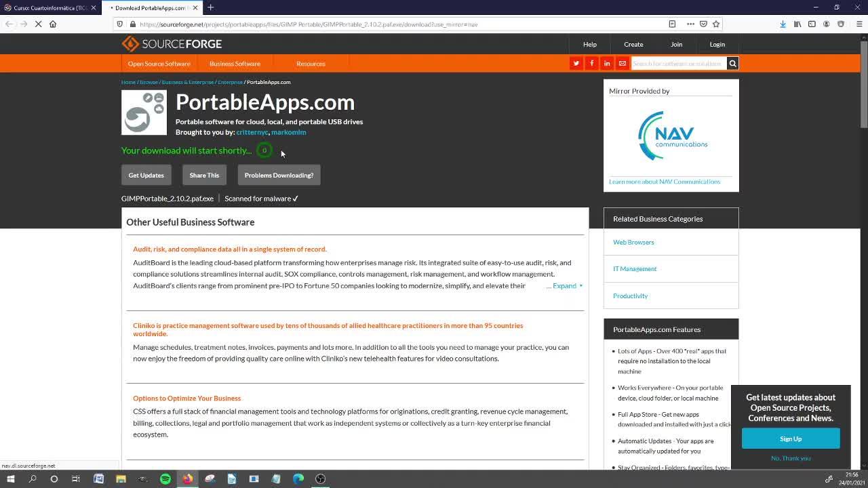868x488 pixels.
Task: Open Firefox account menu
Action: click(826, 24)
